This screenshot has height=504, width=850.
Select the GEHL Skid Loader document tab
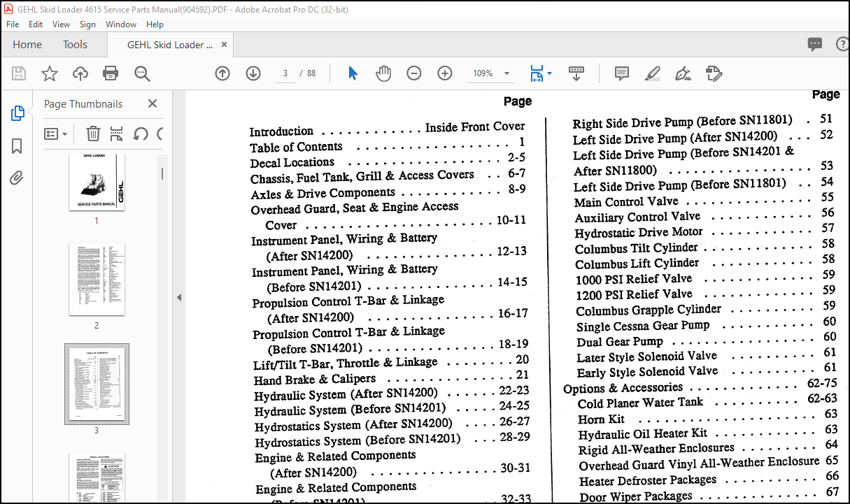170,45
